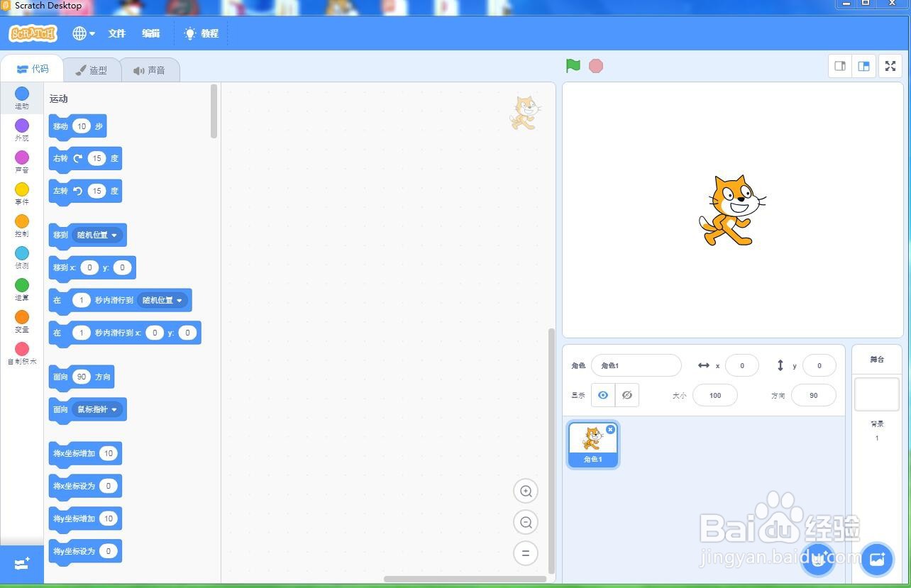Click the 10 value in 移动 block
This screenshot has width=911, height=588.
pyautogui.click(x=82, y=126)
